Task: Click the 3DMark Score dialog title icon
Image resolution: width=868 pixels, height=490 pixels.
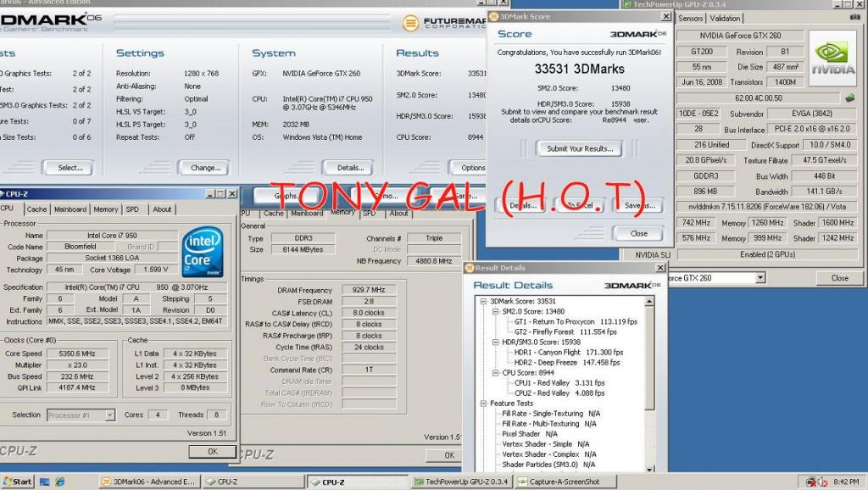Action: click(494, 17)
